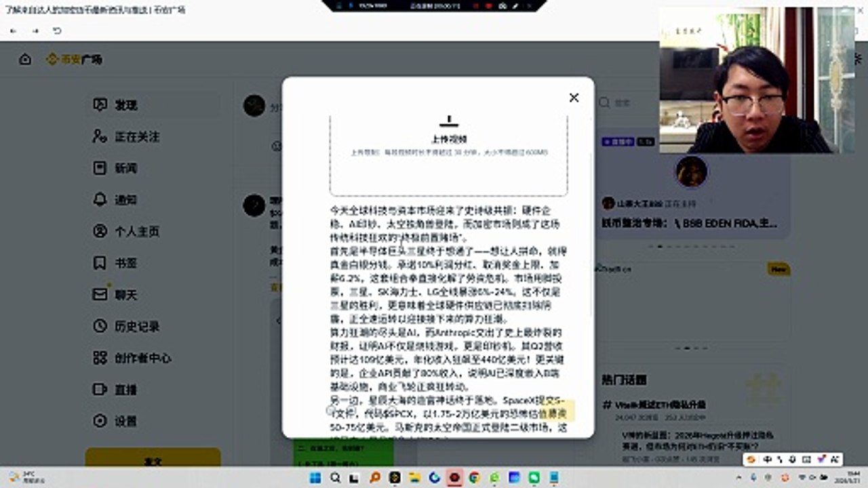The width and height of the screenshot is (868, 488).
Task: Click the yellow 发文 post button
Action: click(153, 457)
